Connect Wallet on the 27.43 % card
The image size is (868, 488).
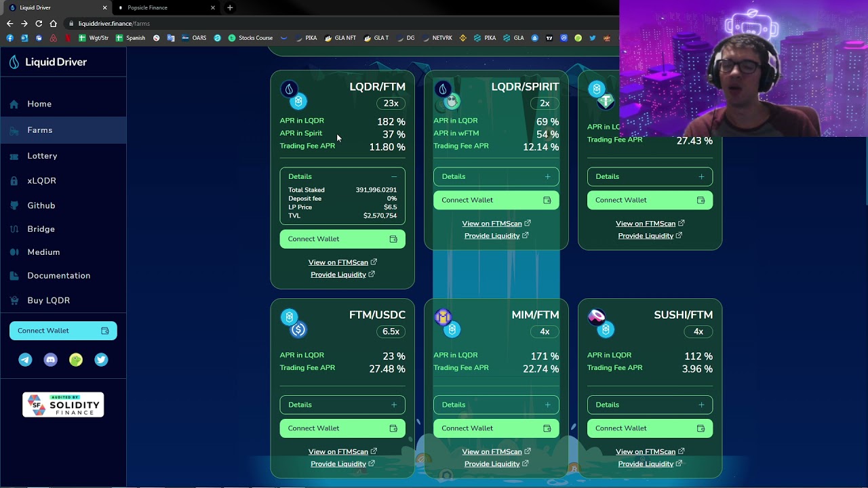pyautogui.click(x=650, y=200)
